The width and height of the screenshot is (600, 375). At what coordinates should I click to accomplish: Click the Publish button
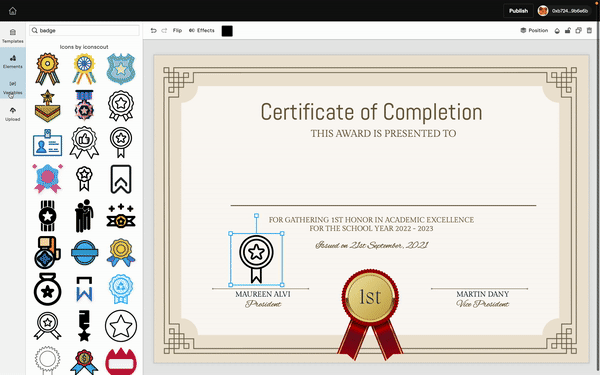point(518,11)
